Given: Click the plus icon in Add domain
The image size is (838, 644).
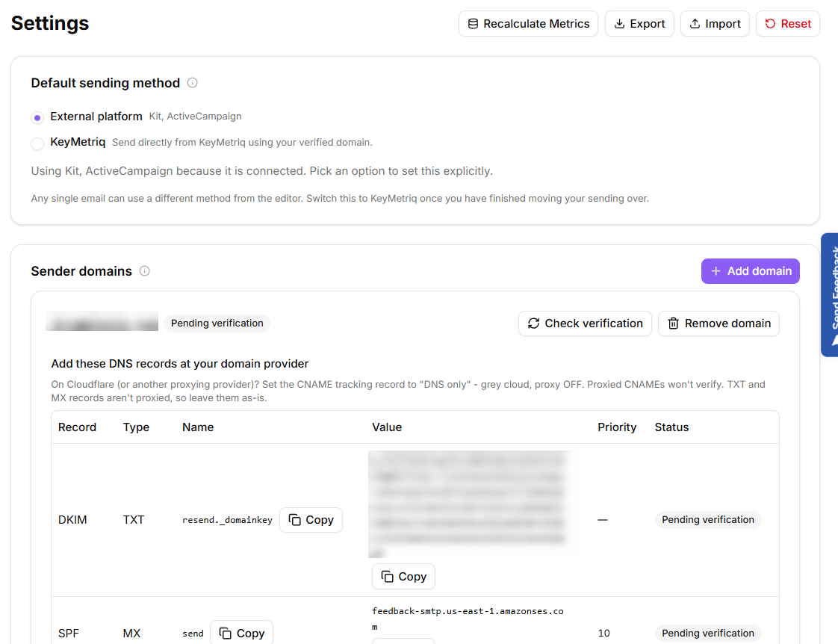Looking at the screenshot, I should (x=716, y=271).
